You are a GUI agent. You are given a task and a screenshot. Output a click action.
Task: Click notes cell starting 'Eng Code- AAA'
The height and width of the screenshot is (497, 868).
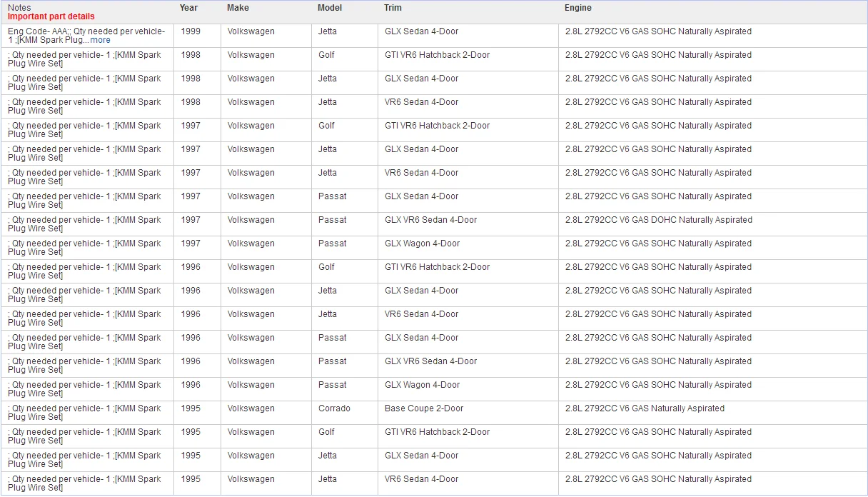click(86, 36)
